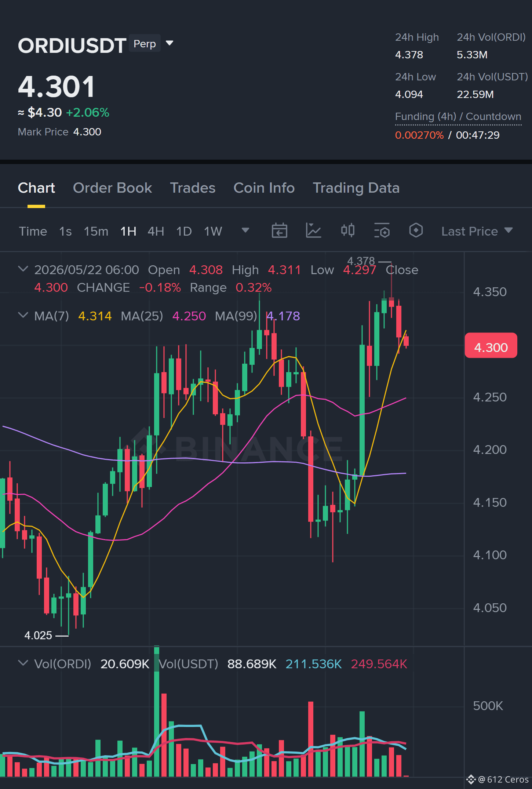Switch to line chart view icon
The image size is (532, 789).
pyautogui.click(x=313, y=231)
